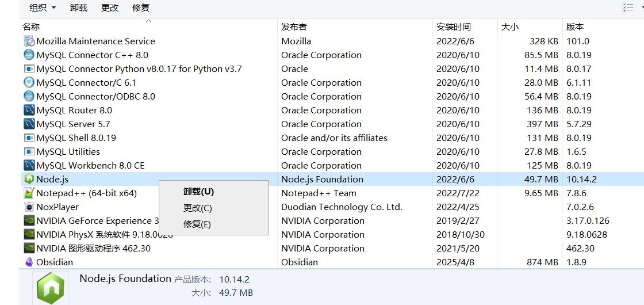
Task: Click the NVIDIA GeForce Experience icon
Action: 29,221
